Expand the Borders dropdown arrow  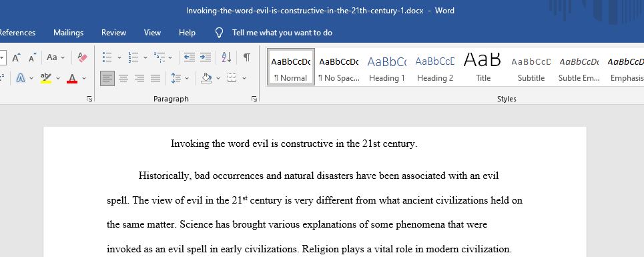point(244,78)
